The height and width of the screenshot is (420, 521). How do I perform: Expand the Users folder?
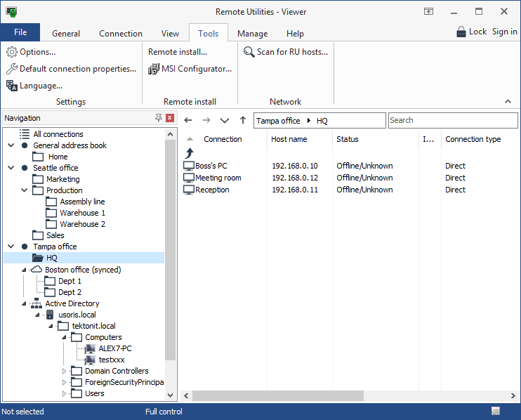(64, 394)
